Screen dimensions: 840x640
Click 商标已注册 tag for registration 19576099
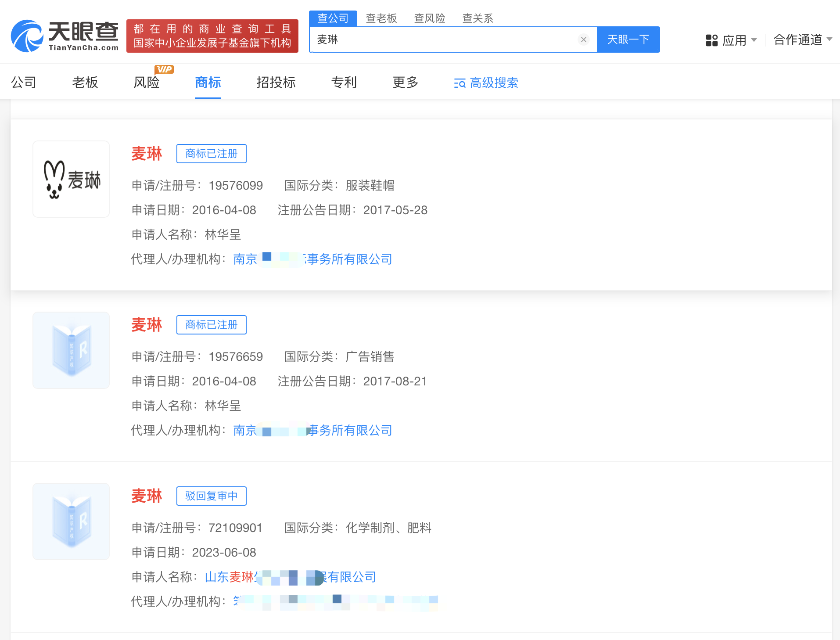(x=212, y=154)
